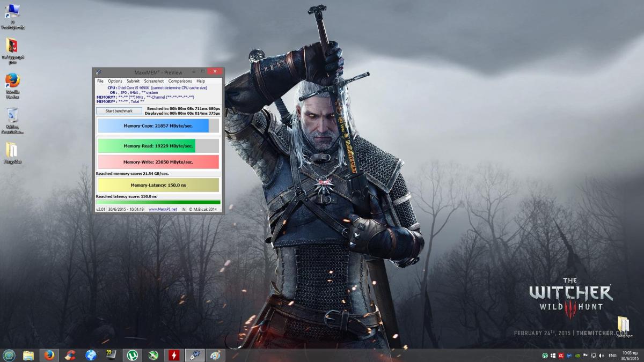644x362 pixels.
Task: Open the File menu in MaxxMEM
Action: tap(100, 81)
